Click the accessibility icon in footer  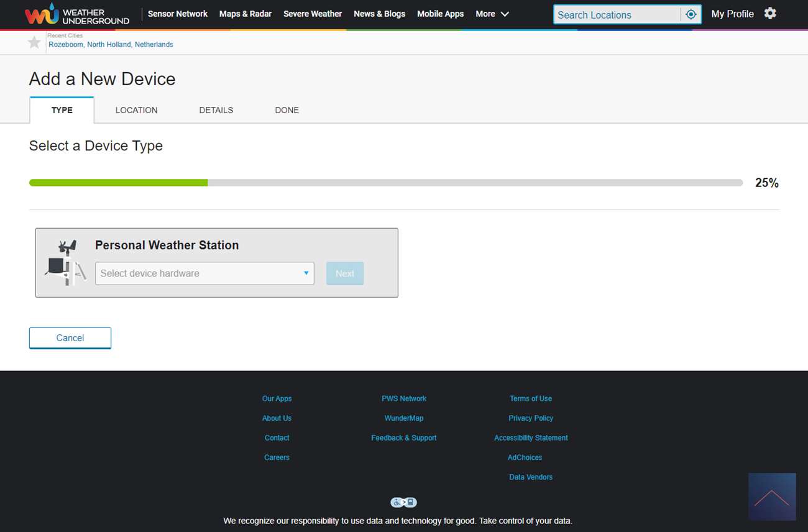pyautogui.click(x=403, y=502)
